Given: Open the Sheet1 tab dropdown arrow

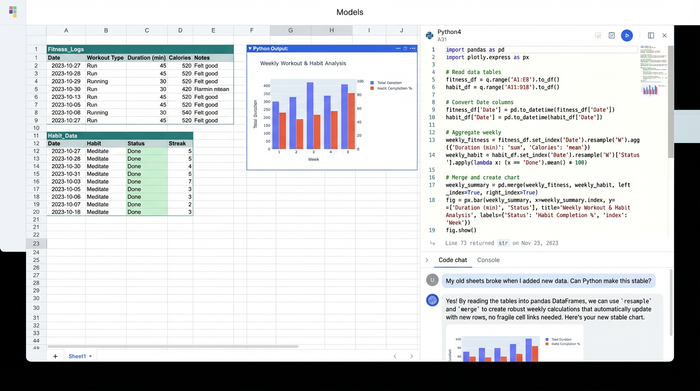Looking at the screenshot, I should coord(90,356).
